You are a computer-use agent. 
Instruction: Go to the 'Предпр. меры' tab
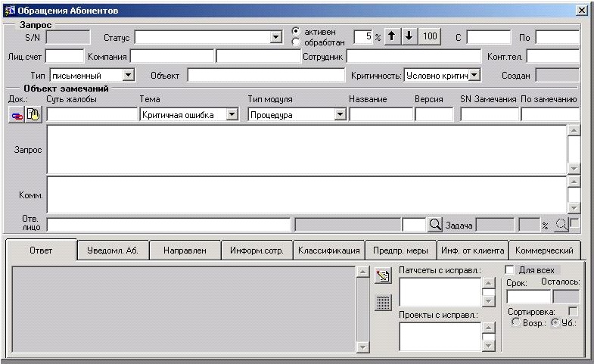[401, 250]
